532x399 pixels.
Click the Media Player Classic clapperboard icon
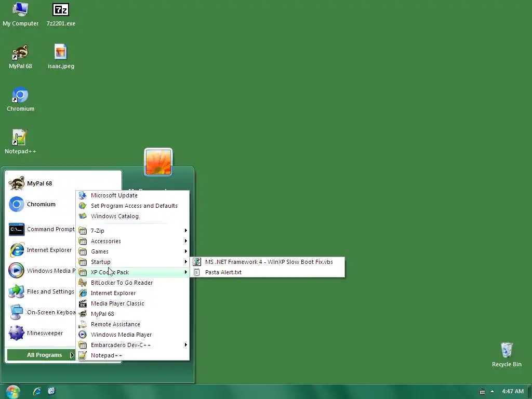pos(83,303)
